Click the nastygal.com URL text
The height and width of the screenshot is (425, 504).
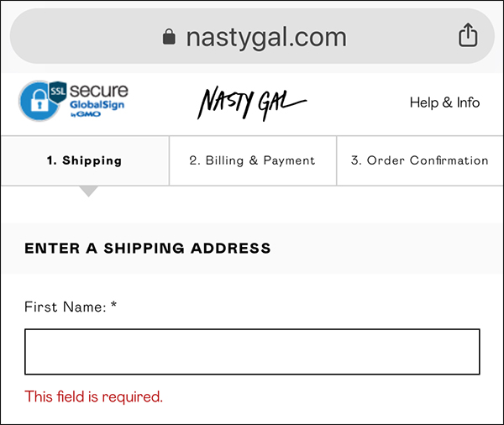(265, 37)
